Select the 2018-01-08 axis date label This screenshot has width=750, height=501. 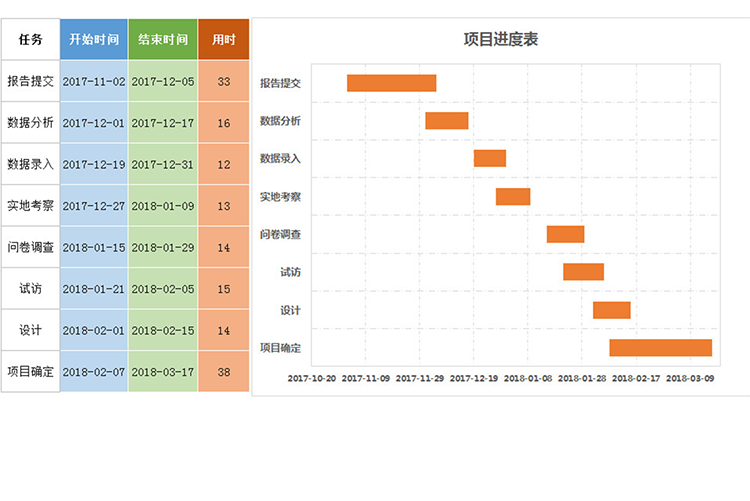(527, 379)
